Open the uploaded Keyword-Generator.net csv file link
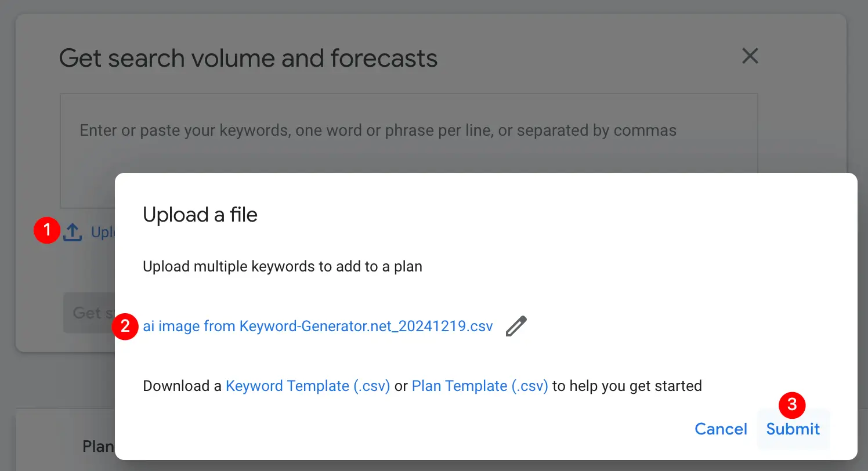The image size is (868, 471). coord(318,327)
